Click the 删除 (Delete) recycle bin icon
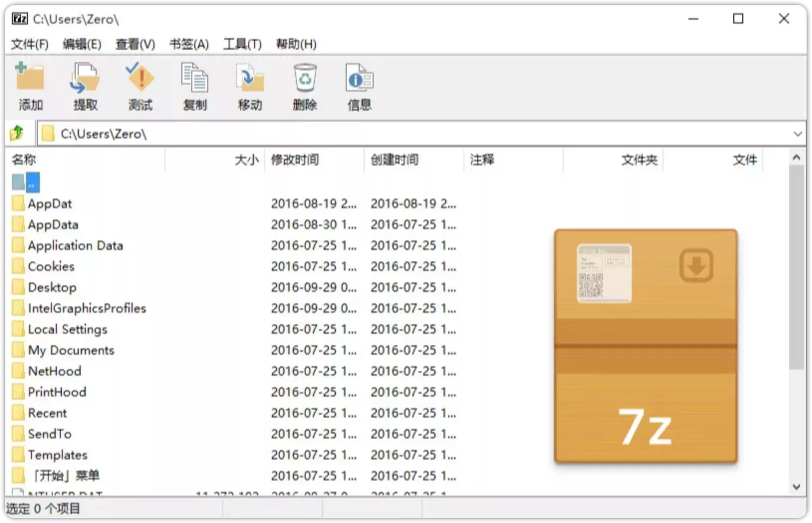This screenshot has height=523, width=812. click(305, 77)
